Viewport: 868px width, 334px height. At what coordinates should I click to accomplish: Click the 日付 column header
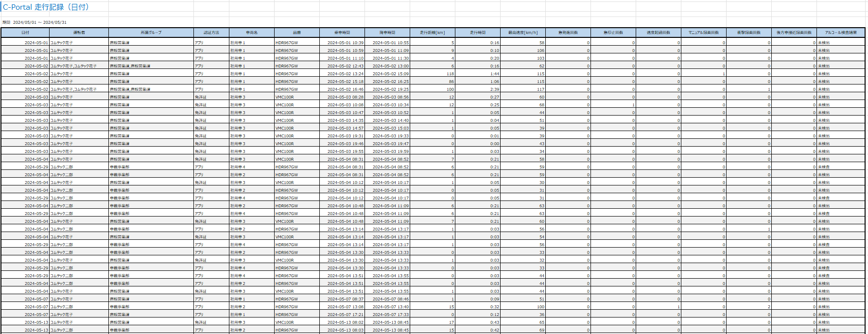click(25, 33)
